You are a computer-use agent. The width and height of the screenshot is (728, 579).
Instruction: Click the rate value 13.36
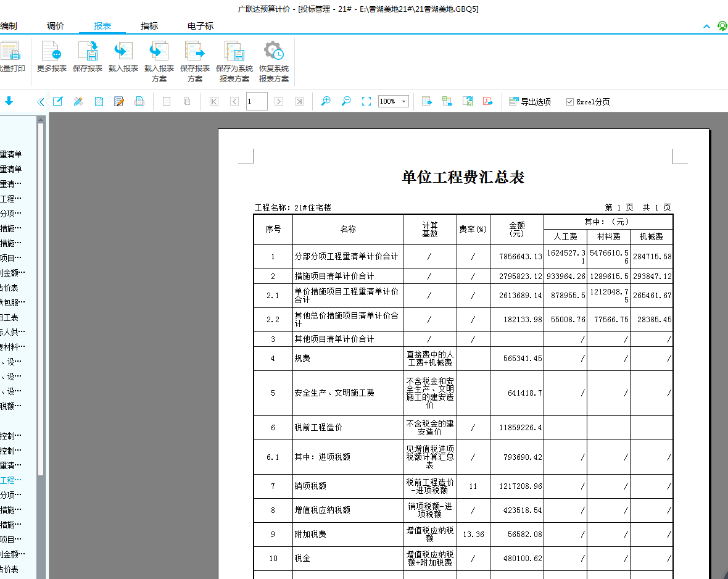[473, 535]
